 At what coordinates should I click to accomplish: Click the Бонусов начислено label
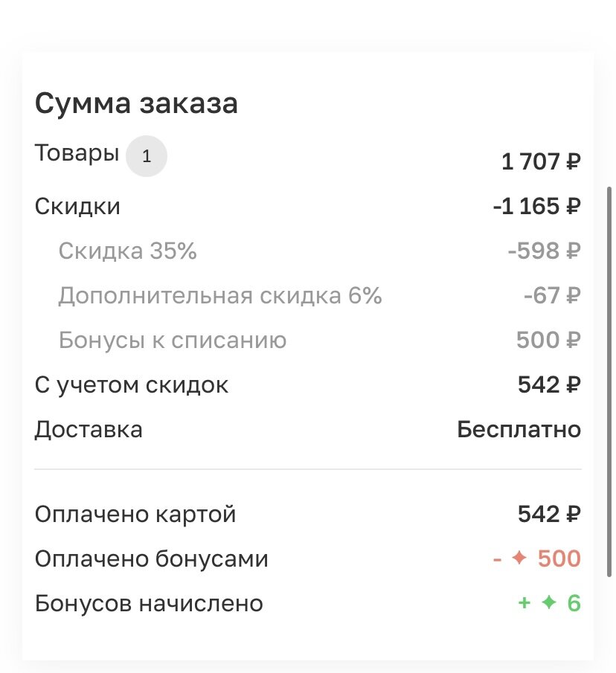tap(149, 603)
